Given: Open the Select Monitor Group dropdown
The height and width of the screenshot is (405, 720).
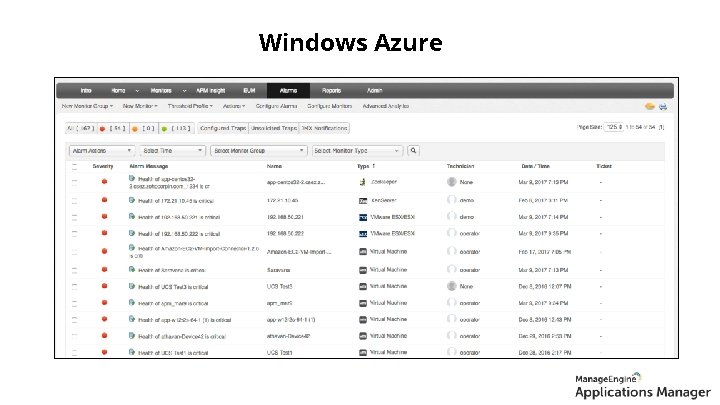Looking at the screenshot, I should click(259, 151).
